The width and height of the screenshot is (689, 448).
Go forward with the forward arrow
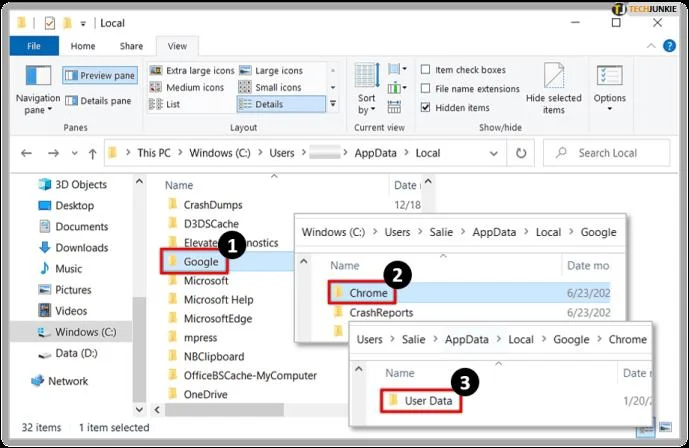pyautogui.click(x=53, y=153)
